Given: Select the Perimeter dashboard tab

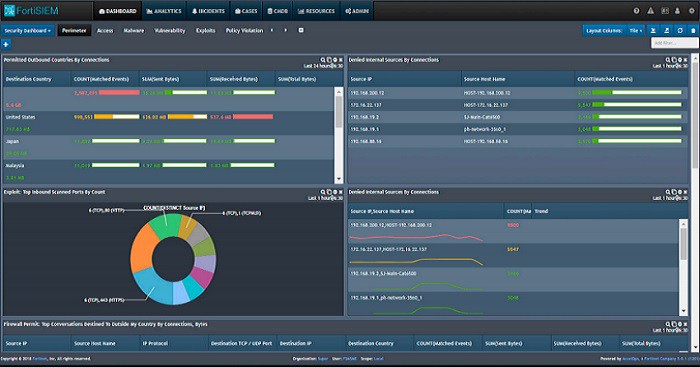Looking at the screenshot, I should 74,30.
